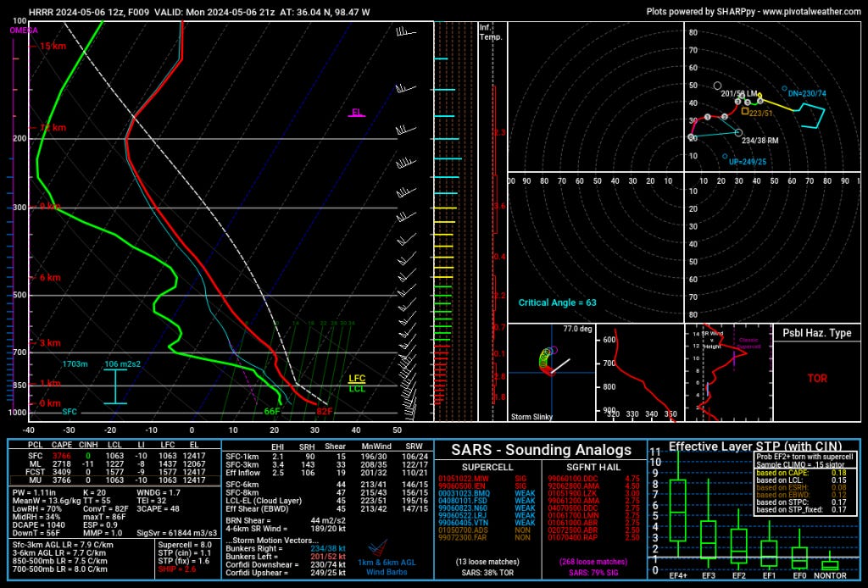Click the magenta EL level marker

tap(357, 113)
